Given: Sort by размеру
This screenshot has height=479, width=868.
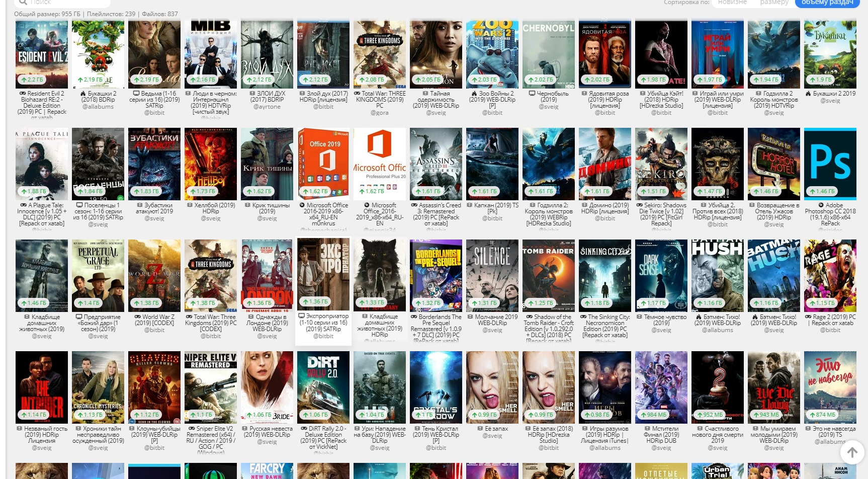Looking at the screenshot, I should click(774, 3).
